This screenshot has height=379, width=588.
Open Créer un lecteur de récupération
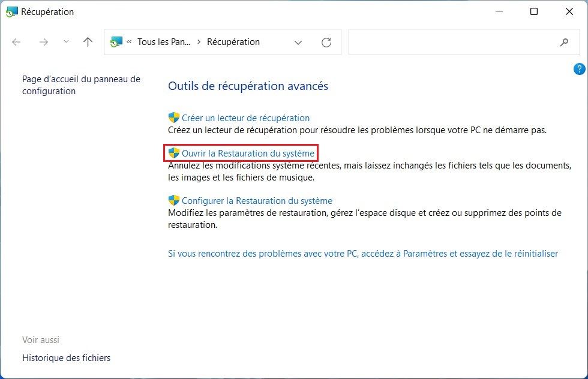pos(245,118)
